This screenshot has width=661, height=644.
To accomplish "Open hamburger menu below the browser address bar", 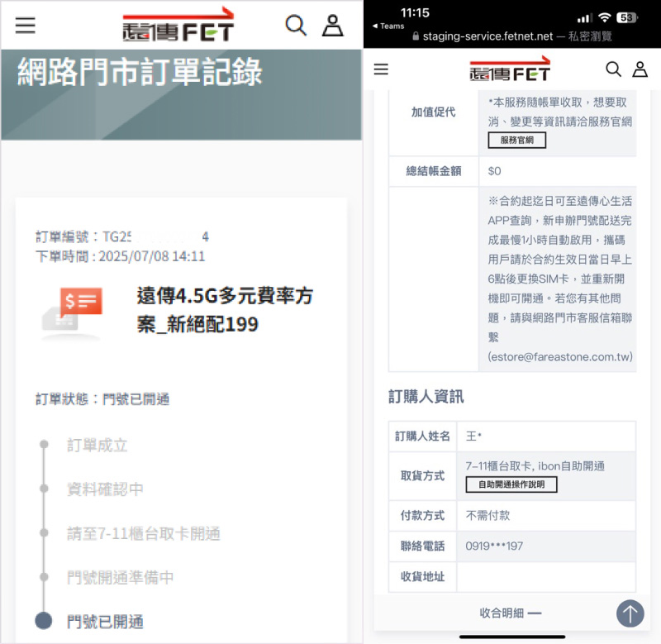I will 381,69.
